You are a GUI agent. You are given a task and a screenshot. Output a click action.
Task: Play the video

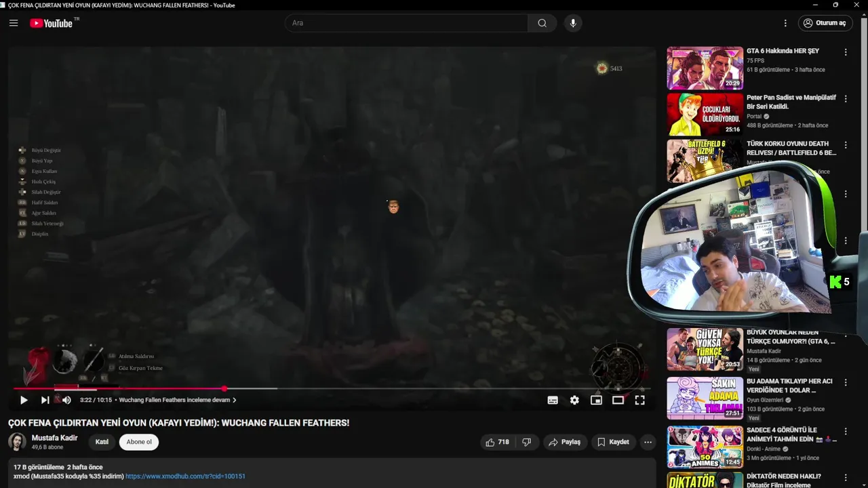tap(24, 400)
